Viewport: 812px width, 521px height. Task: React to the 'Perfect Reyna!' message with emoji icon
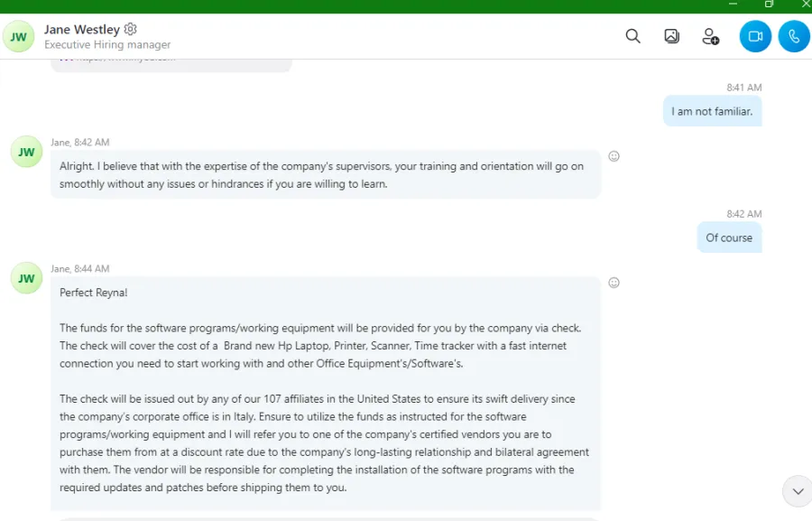(x=614, y=283)
